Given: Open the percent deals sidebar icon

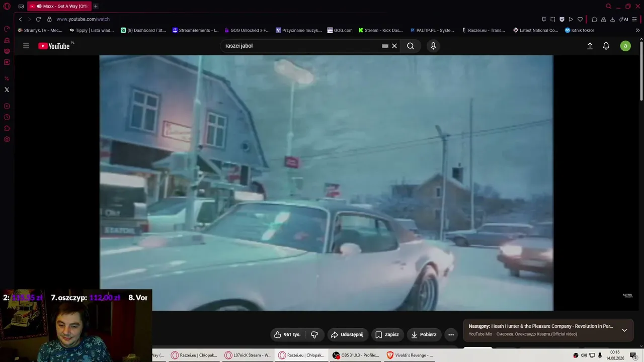Looking at the screenshot, I should click(x=7, y=78).
